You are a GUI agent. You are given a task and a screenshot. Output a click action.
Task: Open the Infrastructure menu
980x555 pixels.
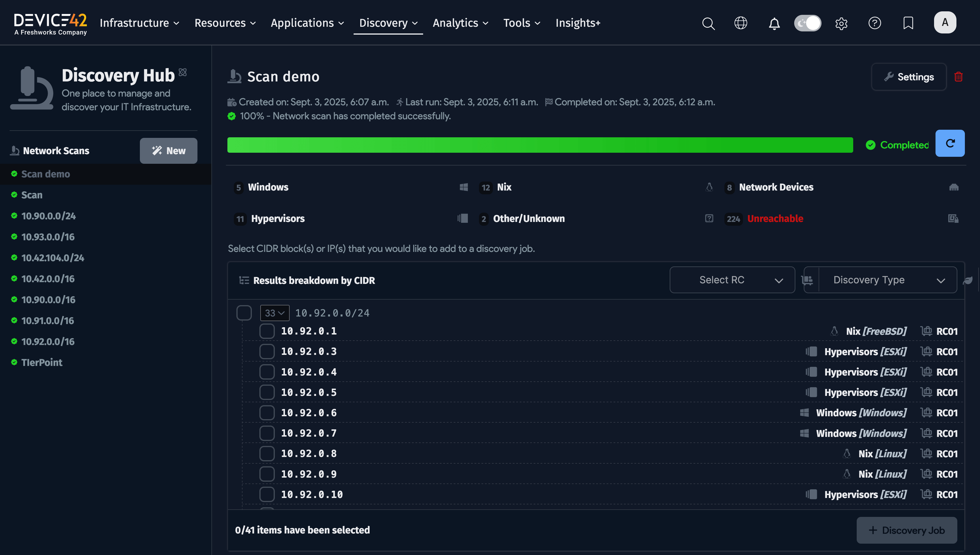pyautogui.click(x=139, y=23)
